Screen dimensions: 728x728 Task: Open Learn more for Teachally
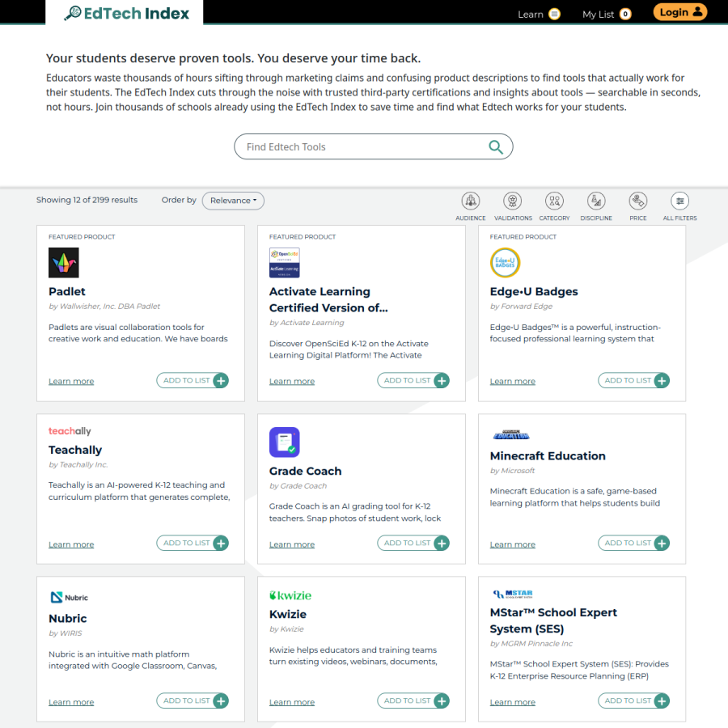tap(71, 544)
